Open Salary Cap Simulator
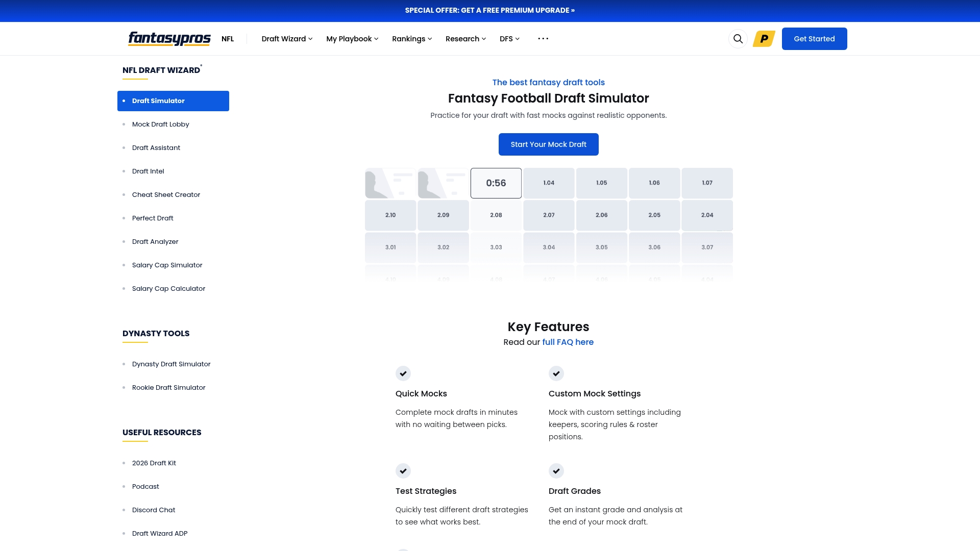 pyautogui.click(x=167, y=265)
